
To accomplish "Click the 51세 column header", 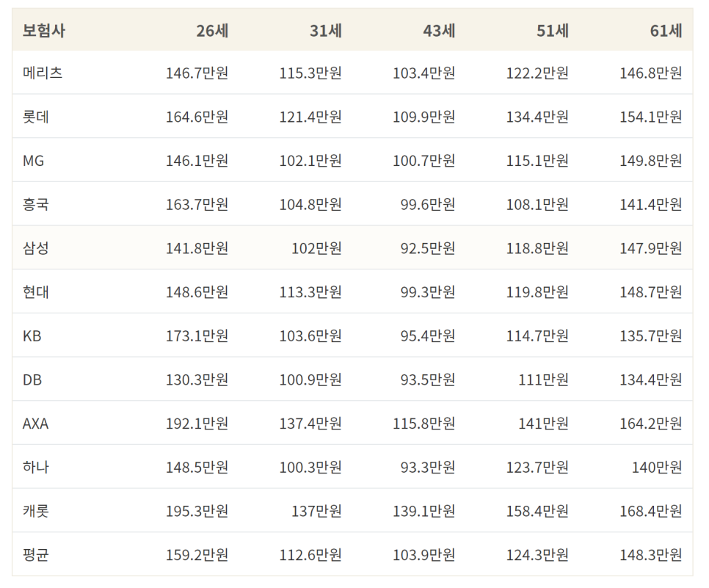I will pos(553,31).
